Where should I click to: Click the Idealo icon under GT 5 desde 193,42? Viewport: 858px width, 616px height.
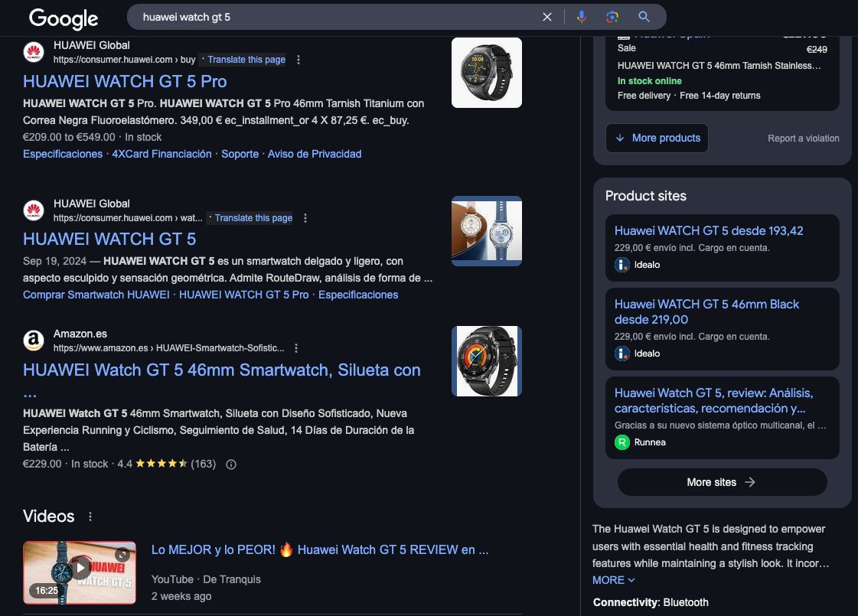pos(622,265)
